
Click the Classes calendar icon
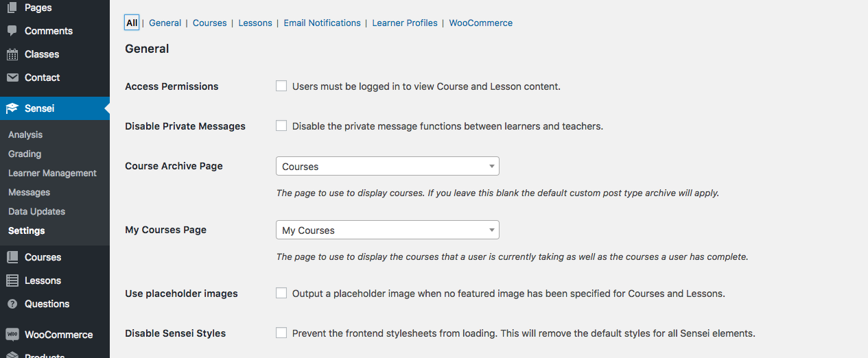pos(12,54)
